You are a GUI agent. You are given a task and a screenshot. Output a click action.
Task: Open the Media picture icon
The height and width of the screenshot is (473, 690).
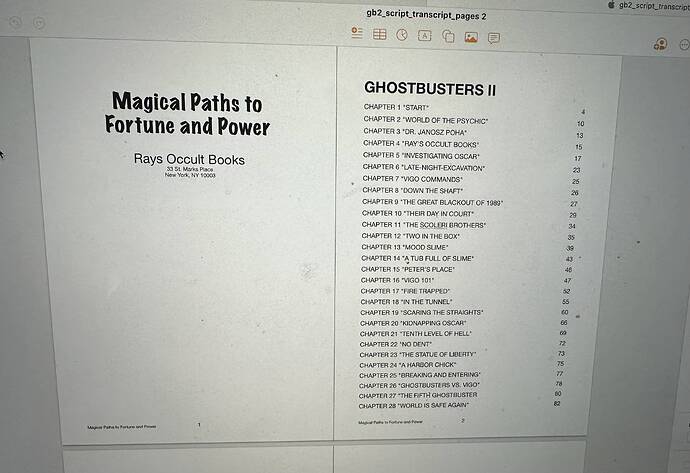tap(471, 37)
